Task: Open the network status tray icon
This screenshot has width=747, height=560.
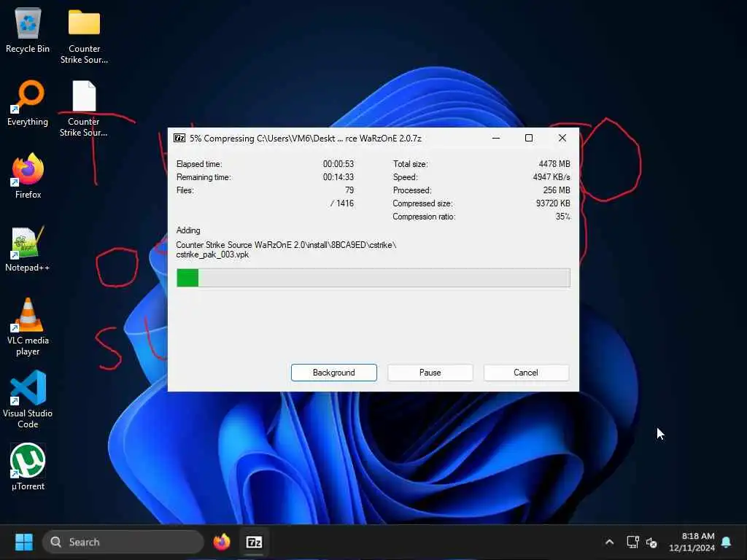Action: (x=632, y=542)
